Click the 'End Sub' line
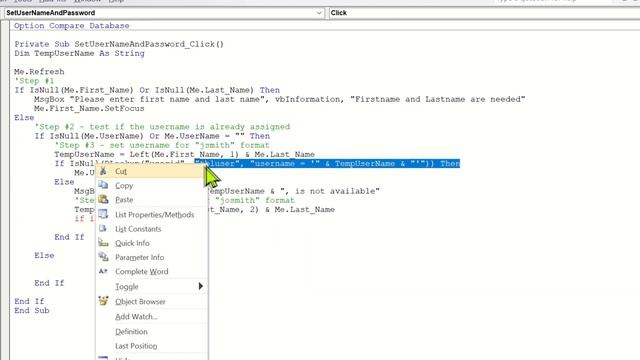Image resolution: width=640 pixels, height=360 pixels. [x=32, y=311]
